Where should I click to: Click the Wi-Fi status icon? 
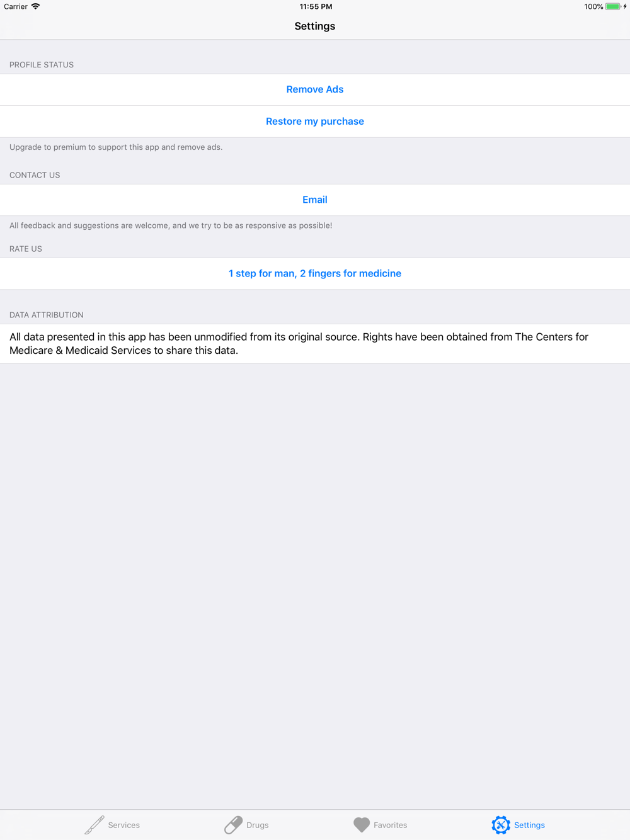(x=36, y=6)
